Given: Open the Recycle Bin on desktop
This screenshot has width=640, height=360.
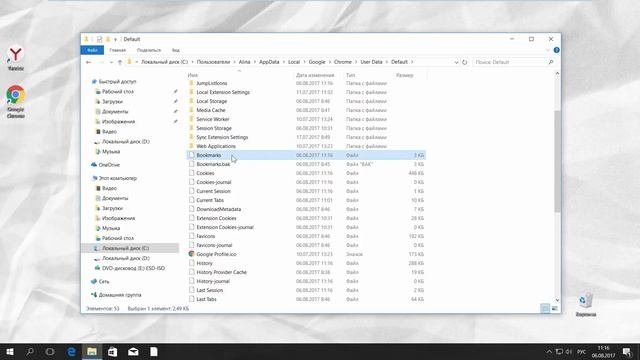Looking at the screenshot, I should click(586, 304).
